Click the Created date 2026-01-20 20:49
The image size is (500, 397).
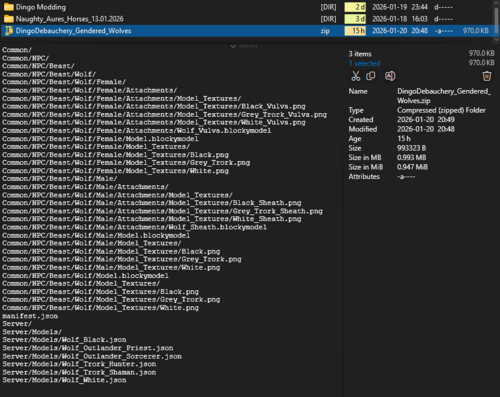(426, 120)
